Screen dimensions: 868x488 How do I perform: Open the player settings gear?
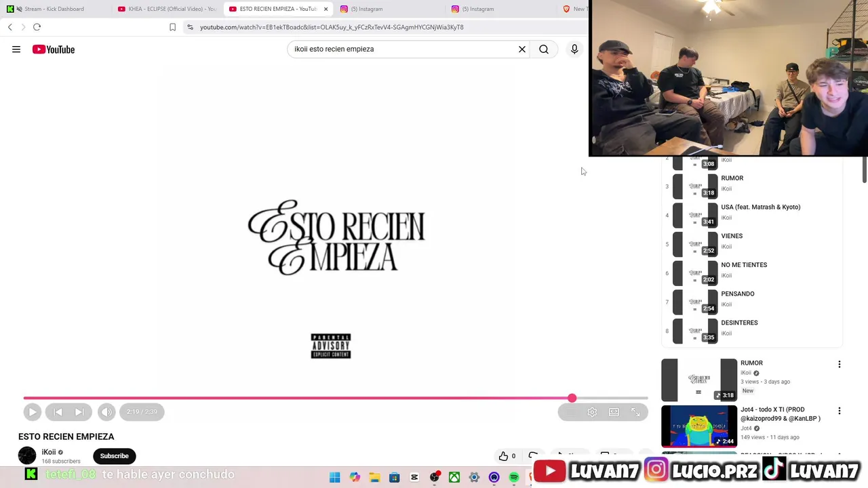(x=592, y=412)
